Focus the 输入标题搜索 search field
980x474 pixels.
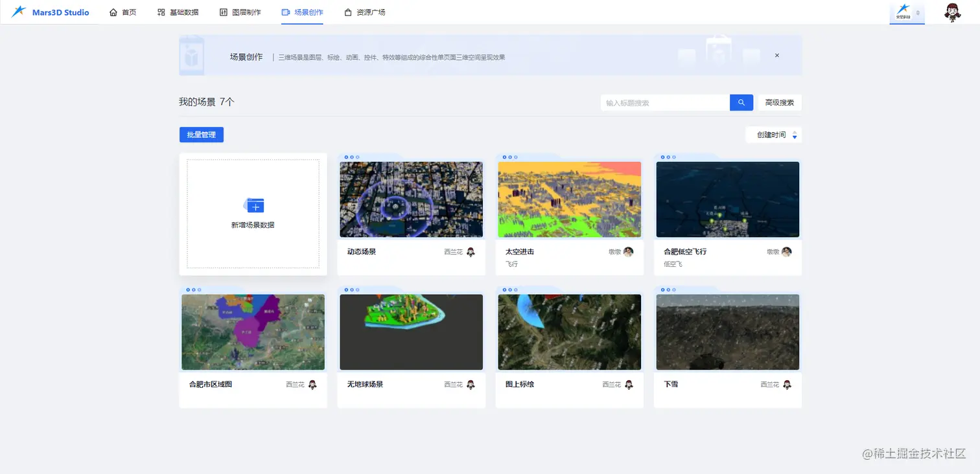point(665,102)
